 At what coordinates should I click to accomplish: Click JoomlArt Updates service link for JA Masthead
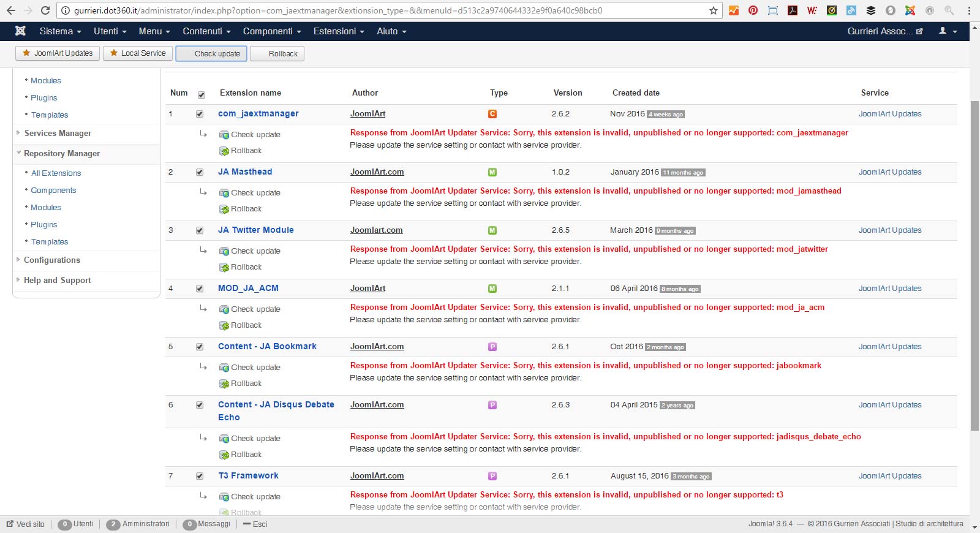click(890, 172)
